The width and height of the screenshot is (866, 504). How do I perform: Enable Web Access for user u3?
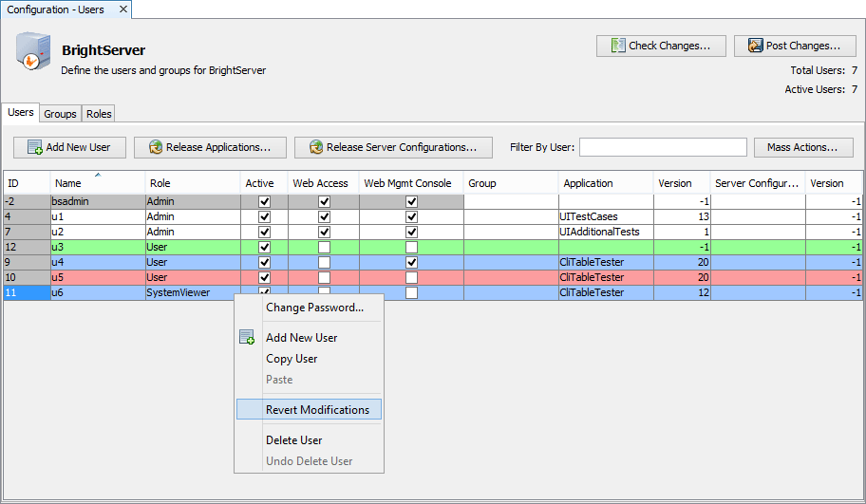click(324, 248)
